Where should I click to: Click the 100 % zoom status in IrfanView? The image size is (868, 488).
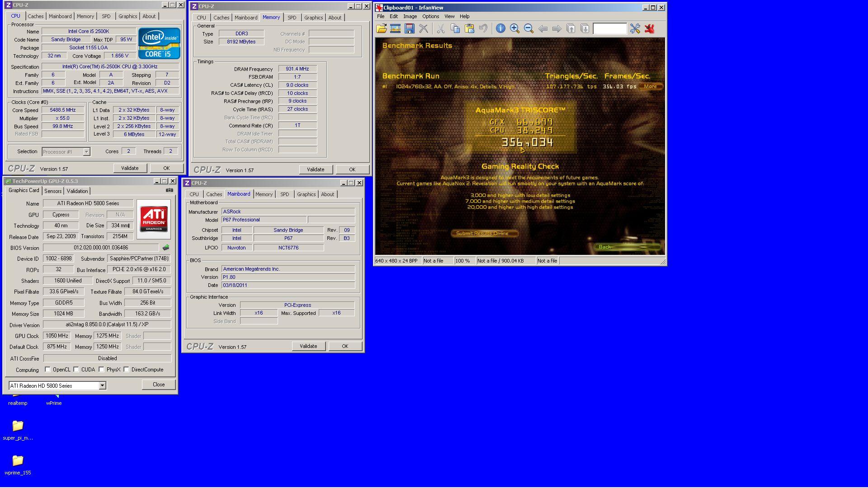click(464, 261)
